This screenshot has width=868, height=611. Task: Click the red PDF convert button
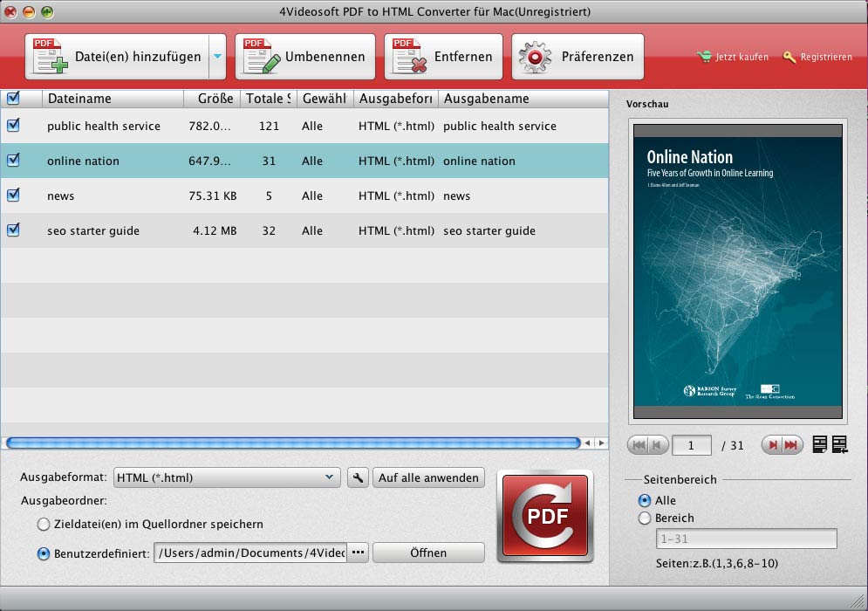click(544, 516)
